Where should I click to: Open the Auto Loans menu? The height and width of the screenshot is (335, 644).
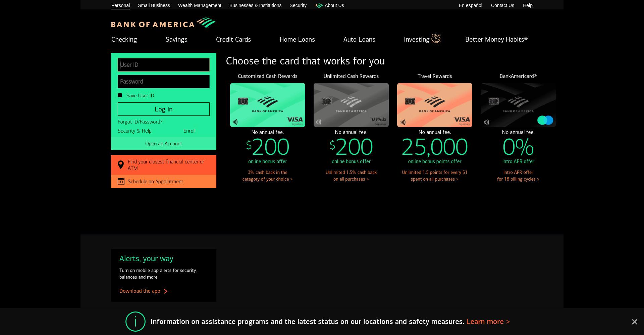359,40
